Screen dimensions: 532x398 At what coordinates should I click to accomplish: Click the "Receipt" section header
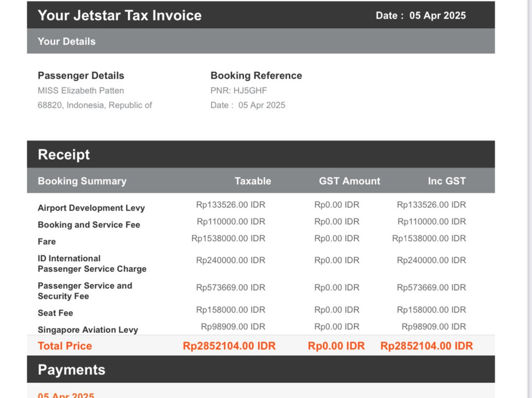(x=64, y=155)
